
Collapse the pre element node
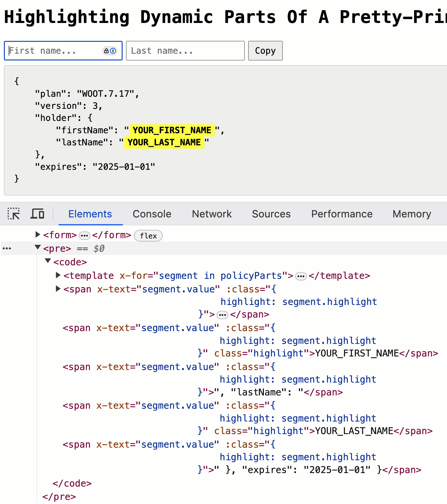[x=37, y=247]
